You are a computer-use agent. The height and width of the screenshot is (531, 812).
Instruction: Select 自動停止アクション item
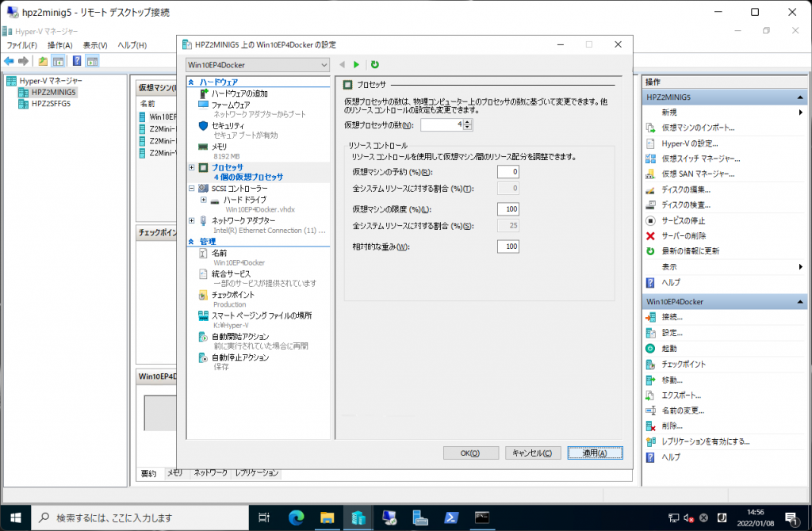coord(239,357)
